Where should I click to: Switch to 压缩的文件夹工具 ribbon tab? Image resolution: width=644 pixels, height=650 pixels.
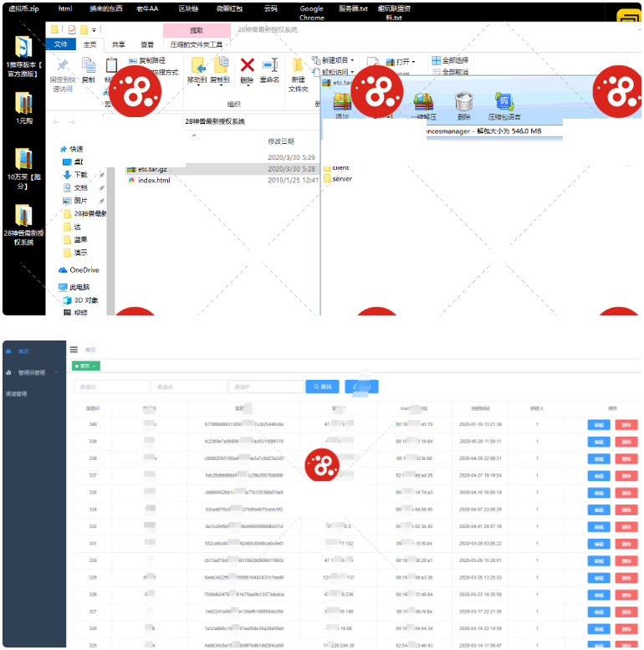pyautogui.click(x=197, y=44)
